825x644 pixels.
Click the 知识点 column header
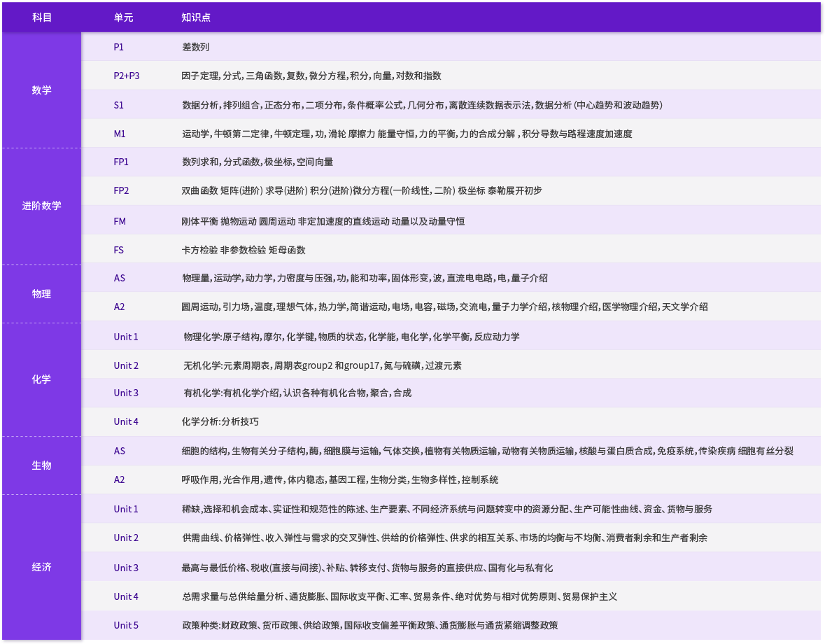coord(196,17)
